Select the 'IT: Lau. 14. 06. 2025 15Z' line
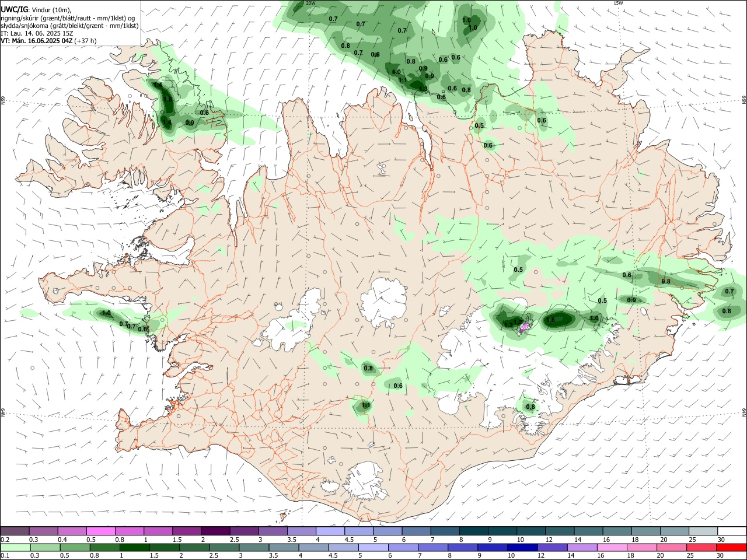 pyautogui.click(x=36, y=33)
